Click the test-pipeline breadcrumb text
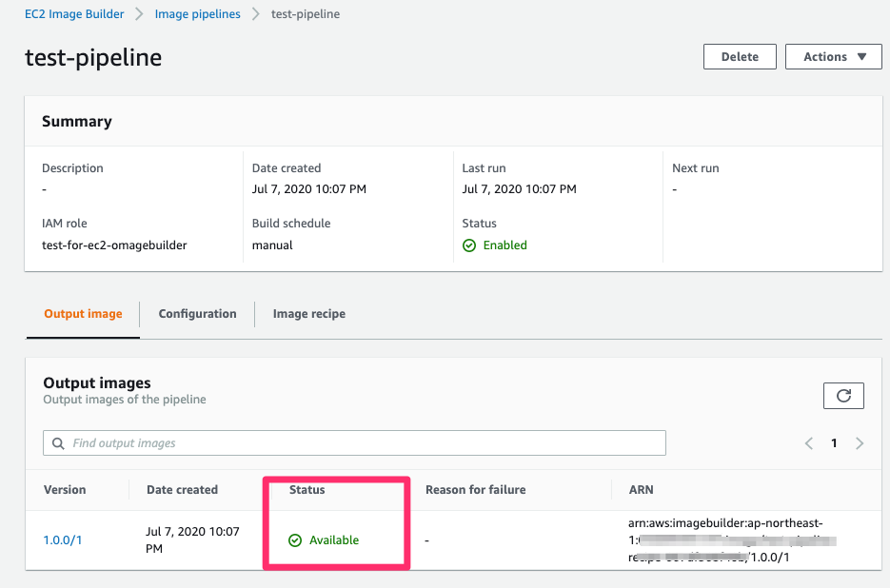This screenshot has width=890, height=588. click(306, 14)
